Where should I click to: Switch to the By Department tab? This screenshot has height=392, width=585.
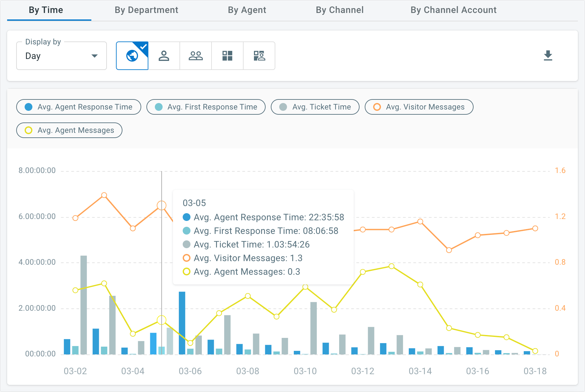tap(146, 10)
